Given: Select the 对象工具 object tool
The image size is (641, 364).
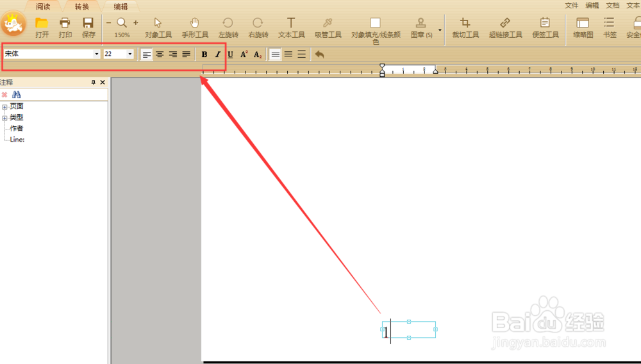Looking at the screenshot, I should point(158,28).
